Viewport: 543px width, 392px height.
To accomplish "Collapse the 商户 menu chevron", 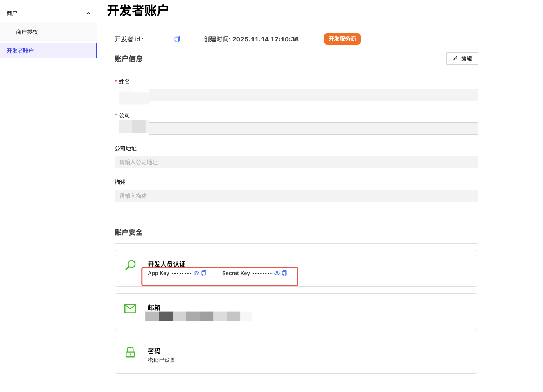I will 88,13.
